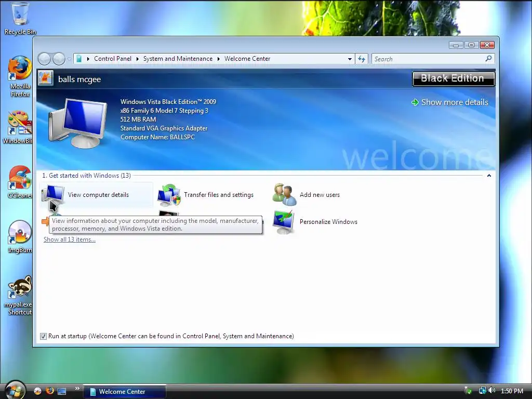
Task: Select the WindowBlinds desktop shortcut
Action: 19,127
